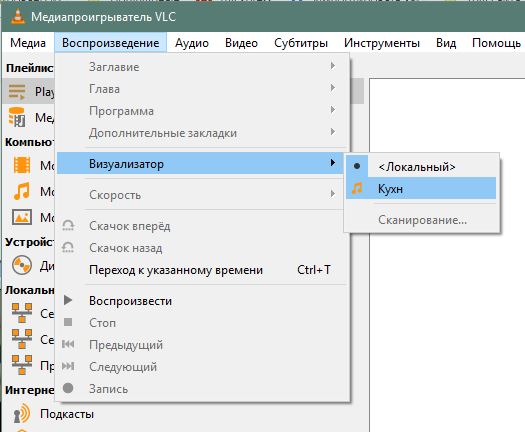Click the first network icon under Локальная

pos(22,313)
